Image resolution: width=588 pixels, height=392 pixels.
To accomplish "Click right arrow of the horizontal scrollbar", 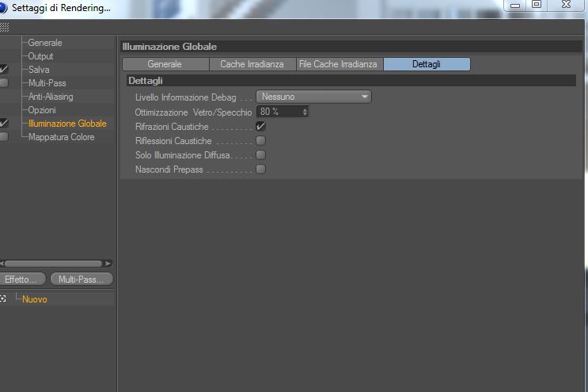I will (108, 264).
